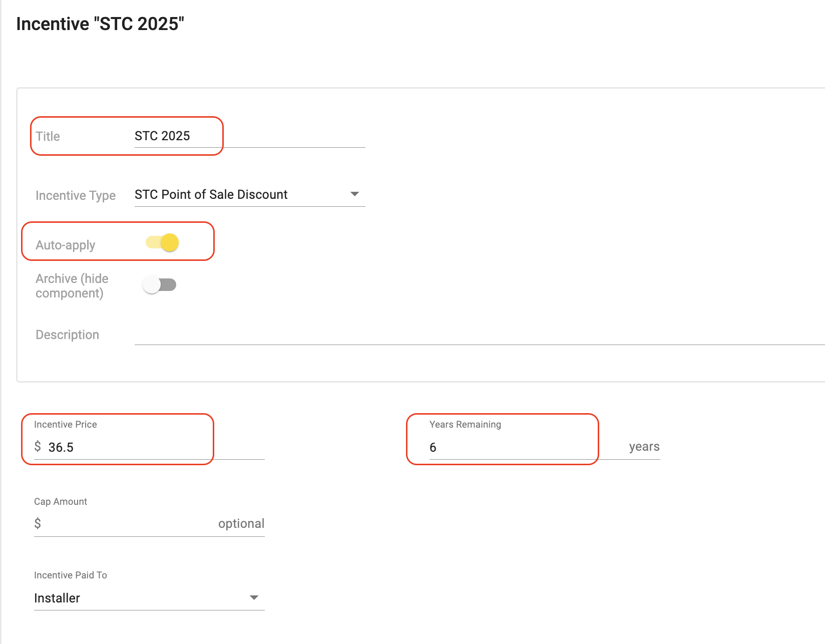Screen dimensions: 825x644
Task: Click the Description text field
Action: click(480, 334)
